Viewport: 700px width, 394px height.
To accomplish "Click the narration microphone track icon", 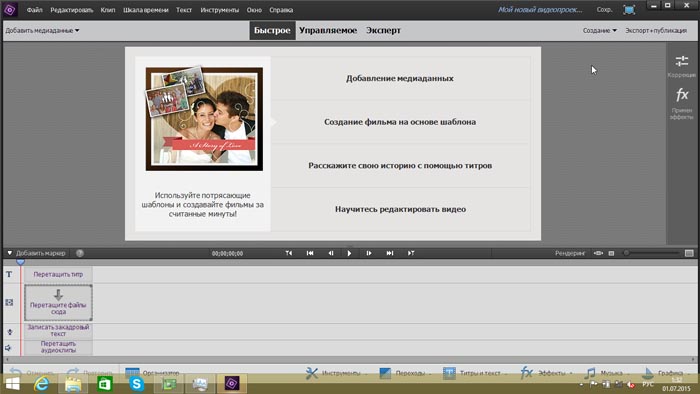I will coord(9,332).
